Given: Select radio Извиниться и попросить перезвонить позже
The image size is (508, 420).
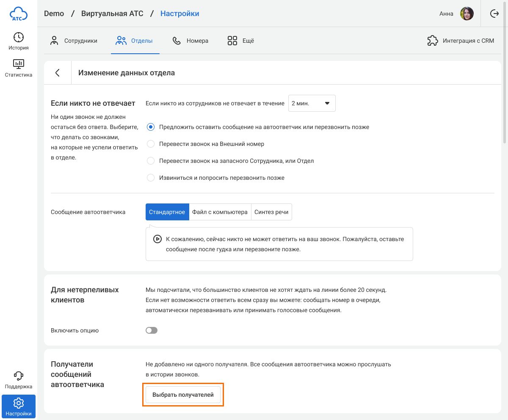Looking at the screenshot, I should click(151, 178).
